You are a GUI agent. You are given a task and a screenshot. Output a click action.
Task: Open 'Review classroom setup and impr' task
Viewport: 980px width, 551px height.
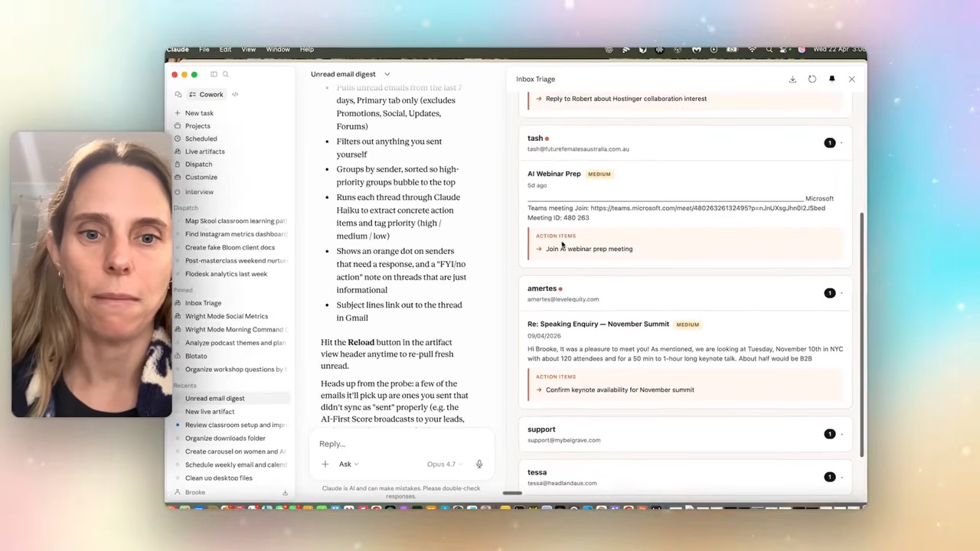236,425
